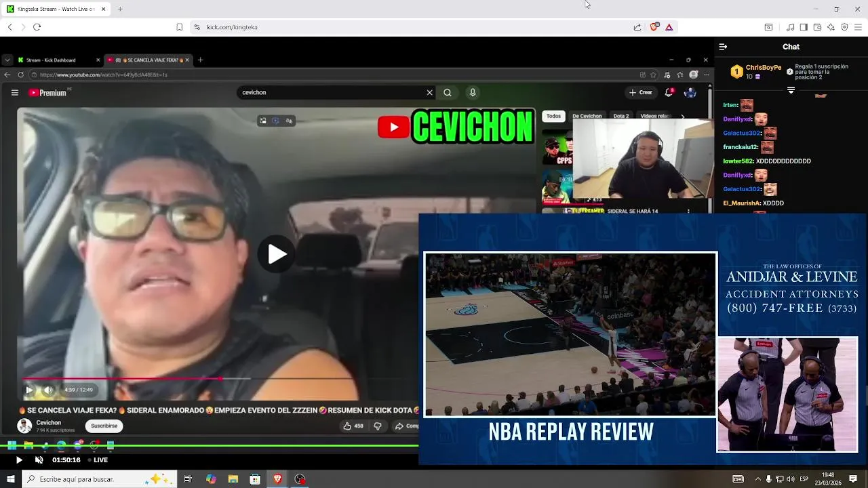
Task: Select SE CANCELA VIAJE FEKA tab
Action: [x=148, y=60]
